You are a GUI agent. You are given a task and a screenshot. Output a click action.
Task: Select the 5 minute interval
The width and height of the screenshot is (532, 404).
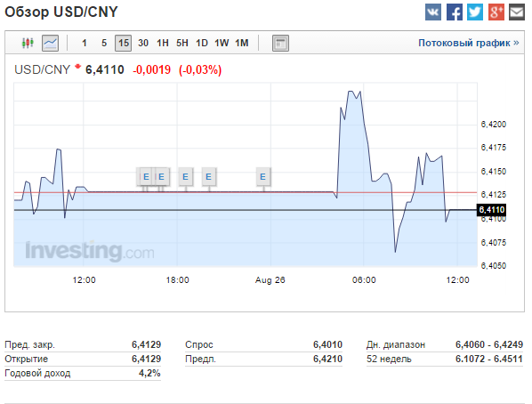coord(104,43)
